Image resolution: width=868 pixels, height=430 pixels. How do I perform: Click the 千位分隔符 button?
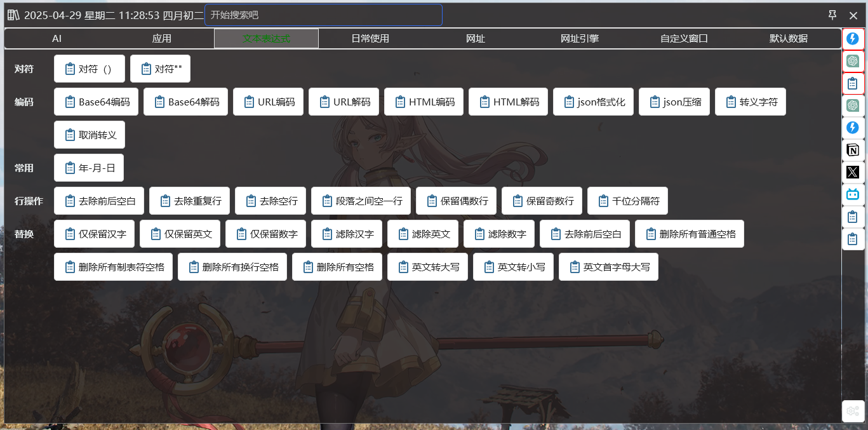coord(628,201)
